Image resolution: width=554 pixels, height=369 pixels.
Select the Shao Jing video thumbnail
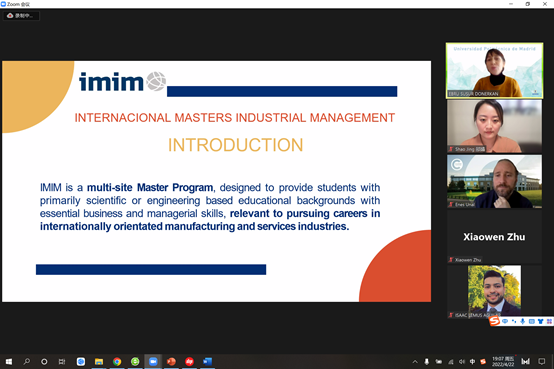tap(494, 126)
